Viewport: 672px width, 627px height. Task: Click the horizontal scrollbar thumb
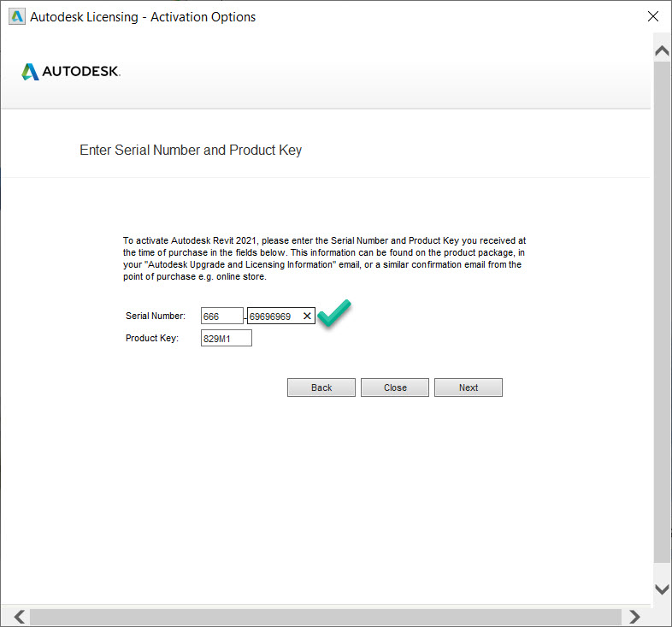pos(325,616)
